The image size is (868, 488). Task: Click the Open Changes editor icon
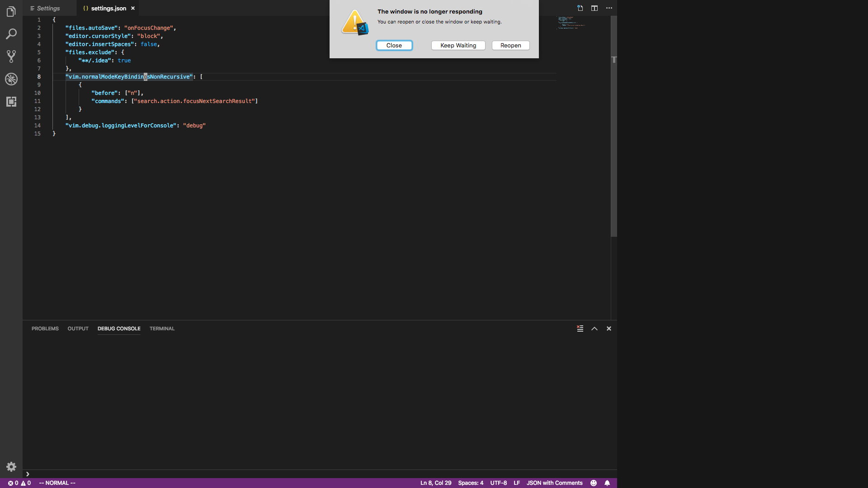click(580, 8)
